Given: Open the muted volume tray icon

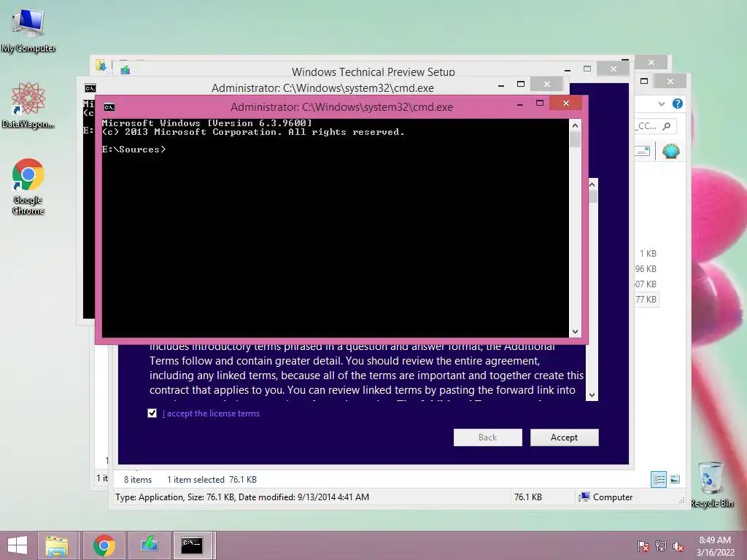Looking at the screenshot, I should tap(678, 545).
